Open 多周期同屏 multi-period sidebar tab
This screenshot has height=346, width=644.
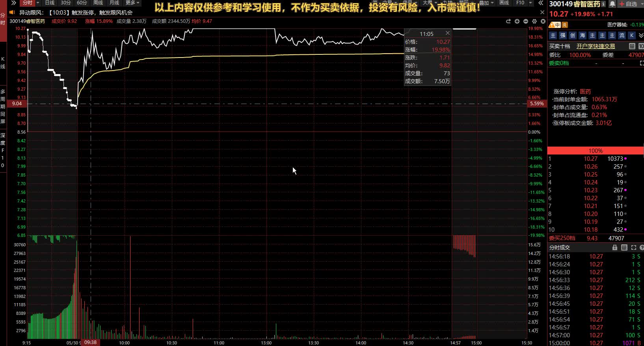3,106
